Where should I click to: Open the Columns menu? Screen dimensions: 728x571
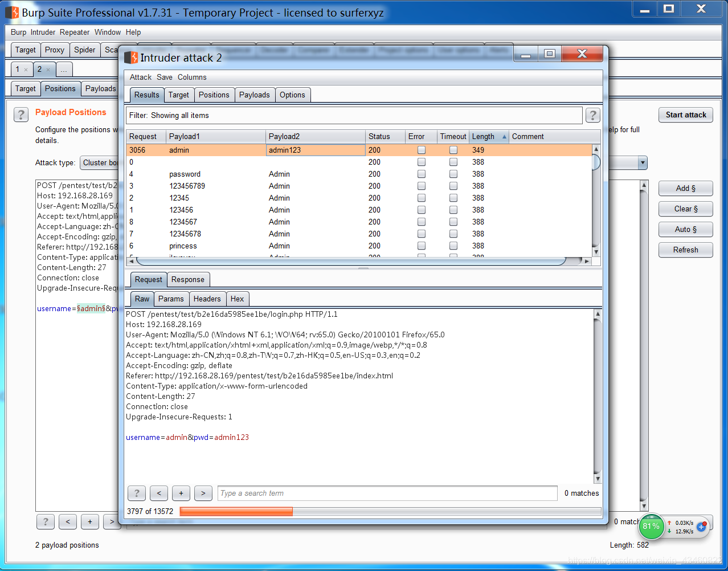click(x=192, y=77)
